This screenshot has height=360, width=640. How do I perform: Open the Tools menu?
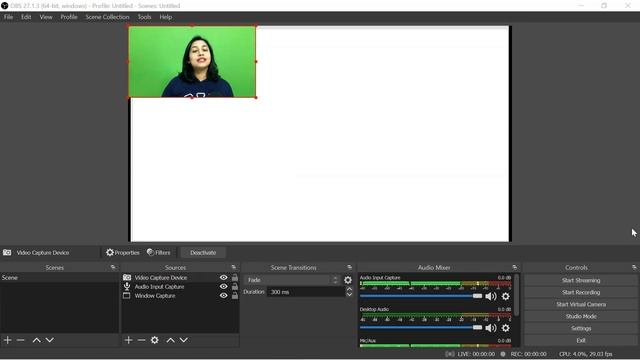click(x=144, y=17)
